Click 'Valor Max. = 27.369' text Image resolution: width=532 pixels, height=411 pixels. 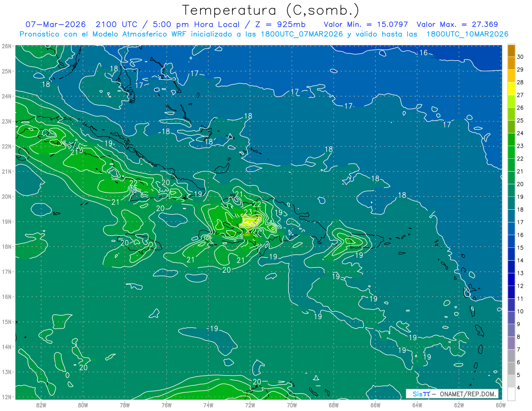tap(458, 24)
